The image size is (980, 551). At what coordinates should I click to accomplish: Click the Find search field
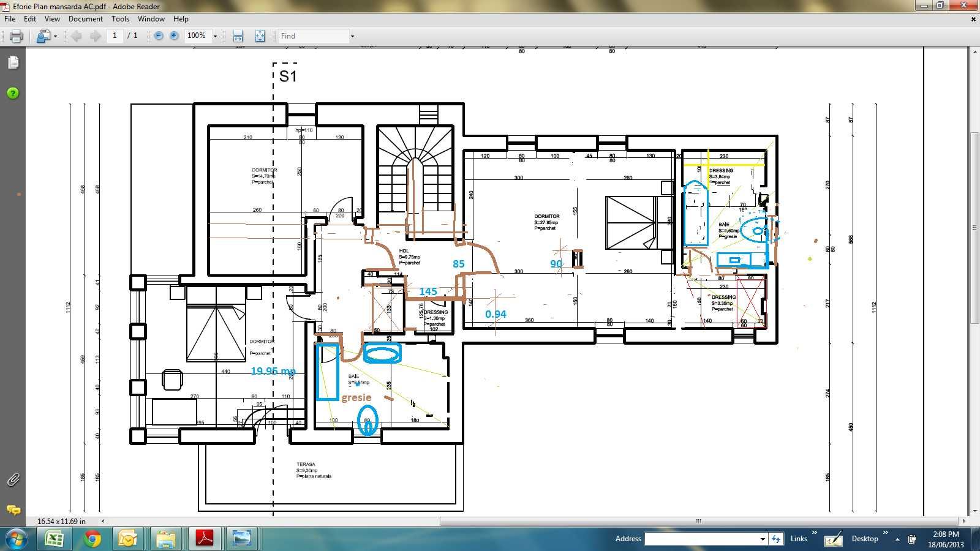[313, 36]
